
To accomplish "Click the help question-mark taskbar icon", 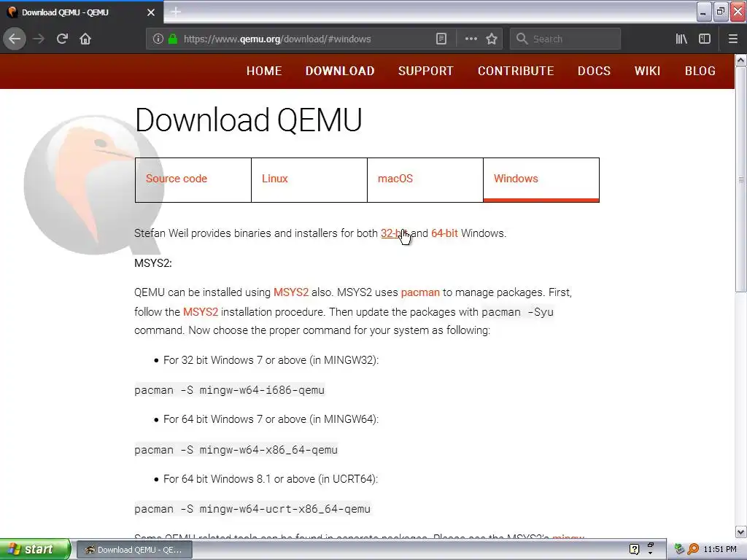I will pyautogui.click(x=634, y=550).
